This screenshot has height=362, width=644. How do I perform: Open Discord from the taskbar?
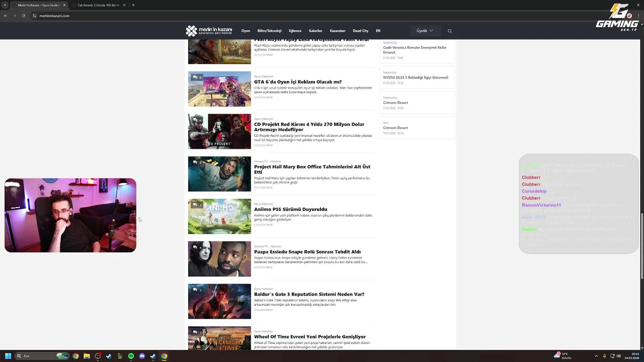142,356
